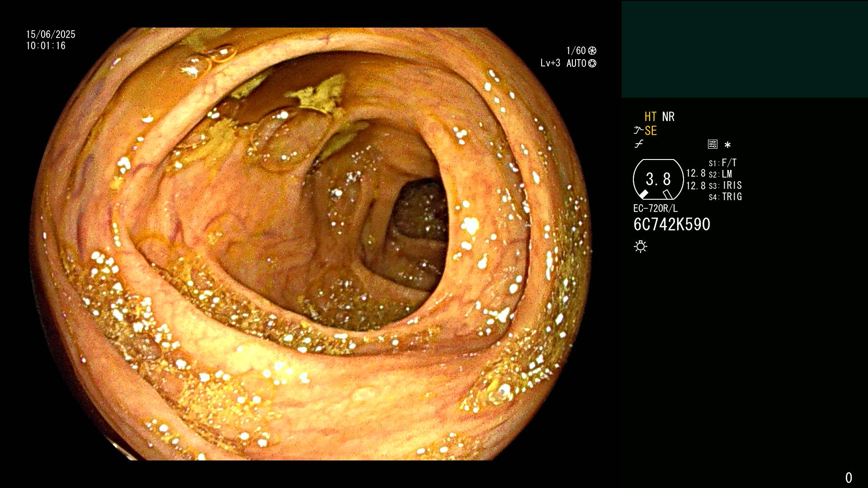Click the upper 12.8 value beside S2
The image size is (868, 488).
[696, 173]
